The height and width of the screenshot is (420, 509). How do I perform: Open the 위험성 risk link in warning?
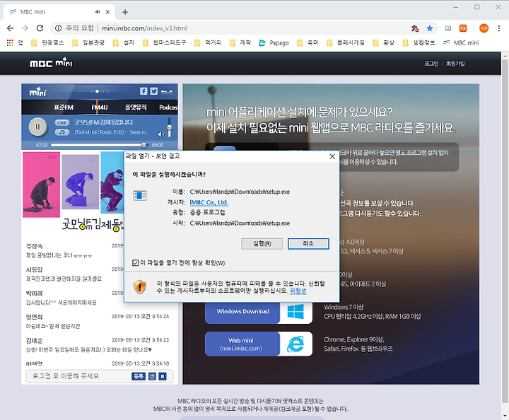[x=298, y=291]
